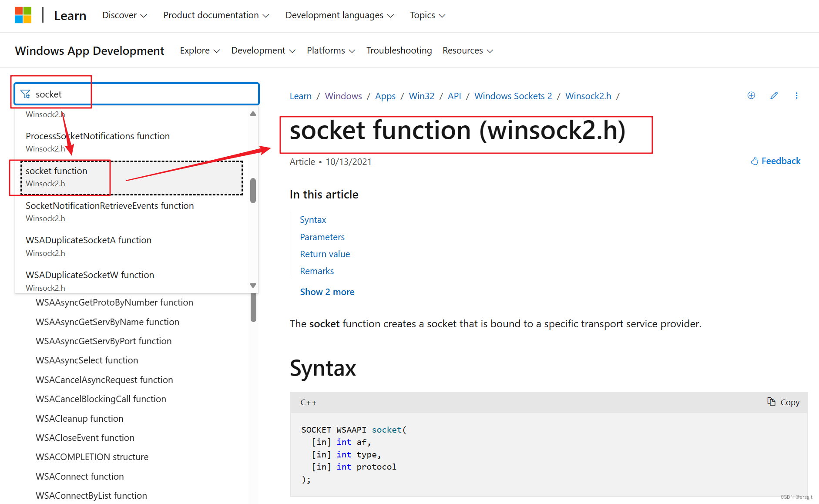
Task: Open the Parameters section link
Action: coord(322,237)
